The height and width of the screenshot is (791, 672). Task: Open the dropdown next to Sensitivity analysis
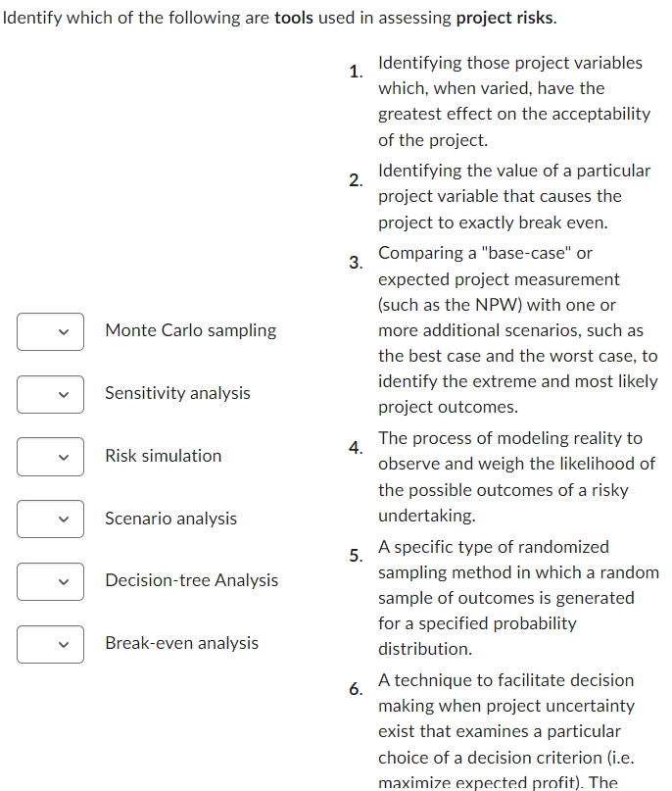pos(50,394)
